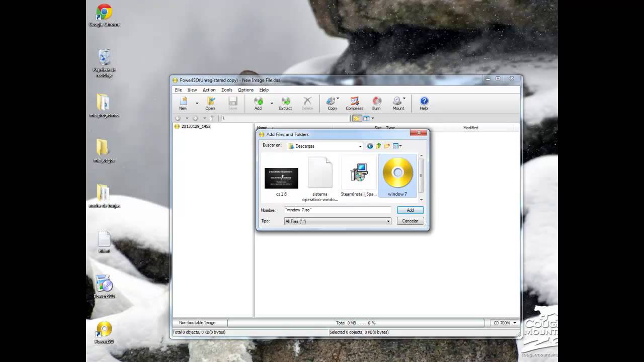Open the noche de brujas desktop folder
This screenshot has width=644, height=362.
[104, 196]
